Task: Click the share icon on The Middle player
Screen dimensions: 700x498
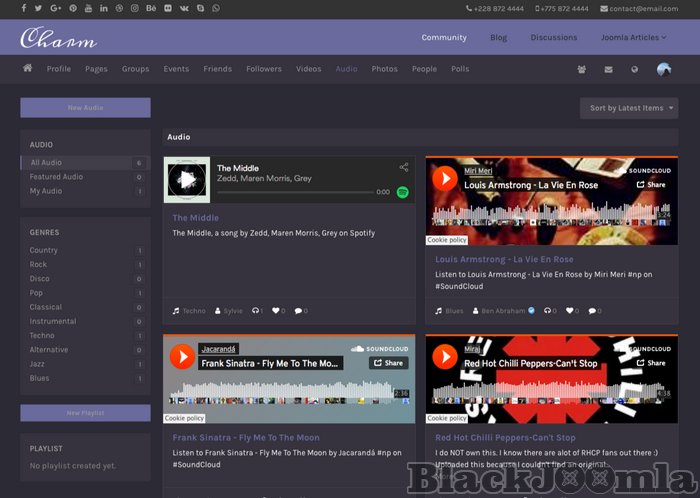Action: 404,168
